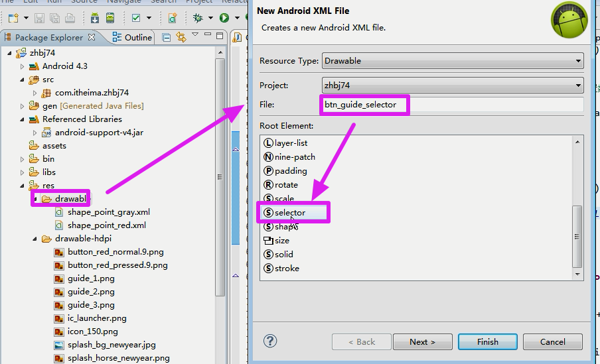The image size is (600, 364).
Task: Open the Run dropdown arrow
Action: (237, 18)
